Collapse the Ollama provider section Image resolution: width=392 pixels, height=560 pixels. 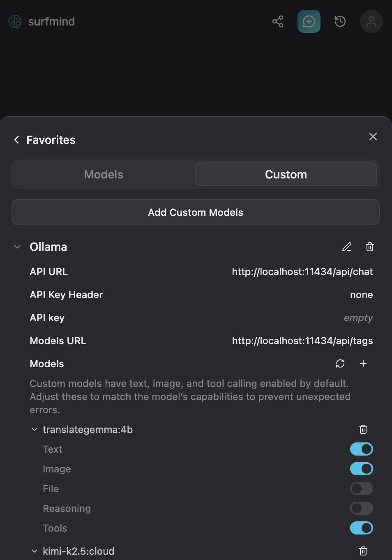17,247
